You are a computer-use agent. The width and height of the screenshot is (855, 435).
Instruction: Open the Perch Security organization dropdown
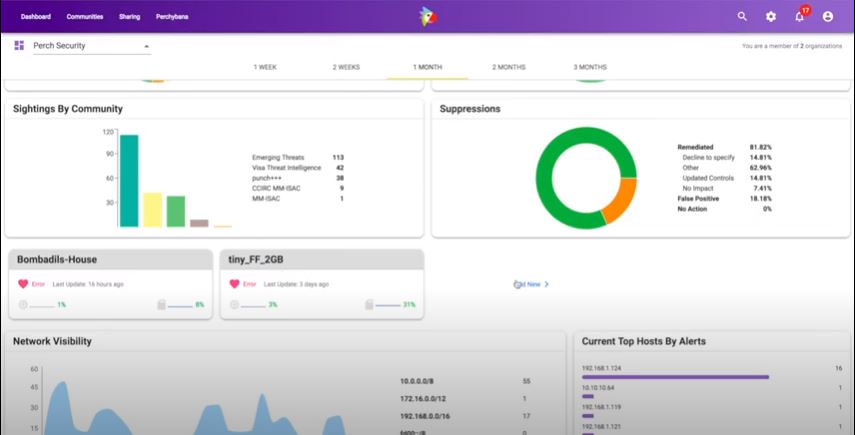(x=92, y=46)
